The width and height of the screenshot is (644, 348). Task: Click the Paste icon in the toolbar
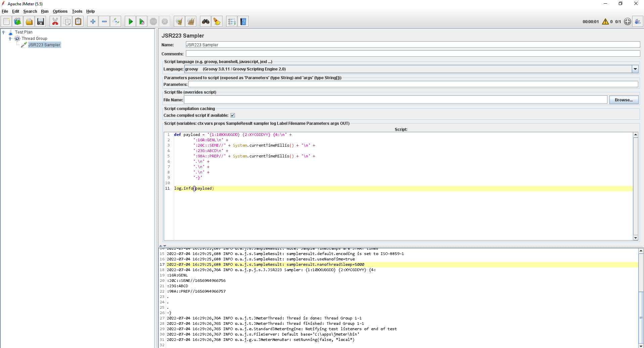(x=78, y=21)
